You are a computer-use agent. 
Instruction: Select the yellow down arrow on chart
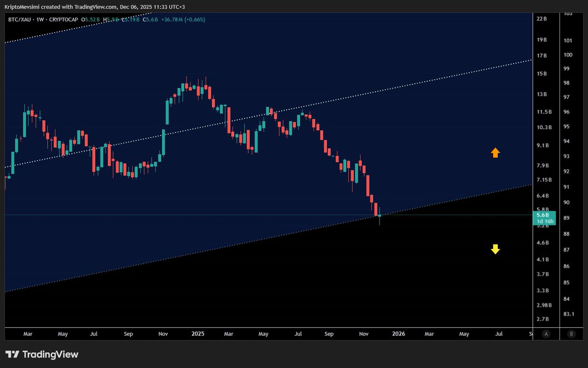click(x=495, y=249)
